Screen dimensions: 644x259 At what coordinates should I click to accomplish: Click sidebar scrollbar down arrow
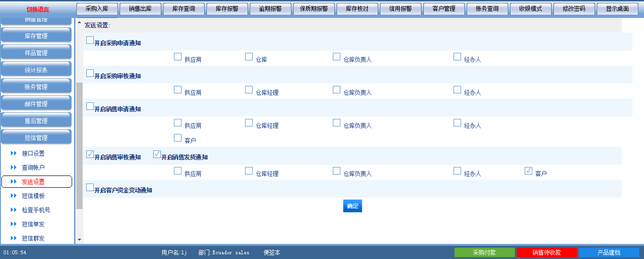tap(79, 240)
